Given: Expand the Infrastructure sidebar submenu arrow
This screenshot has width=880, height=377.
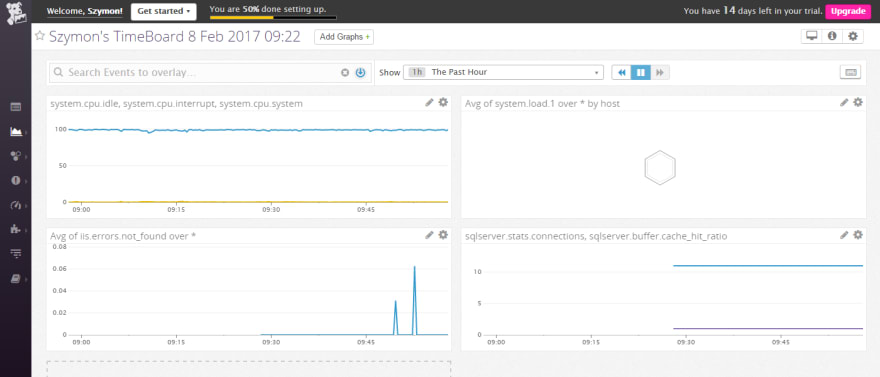Looking at the screenshot, I should coord(26,157).
